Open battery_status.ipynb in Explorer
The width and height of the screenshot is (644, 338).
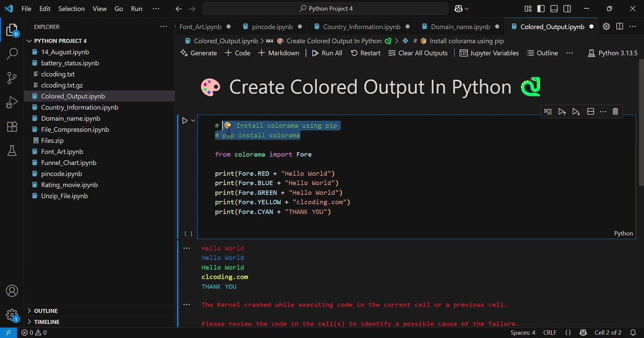99,63
